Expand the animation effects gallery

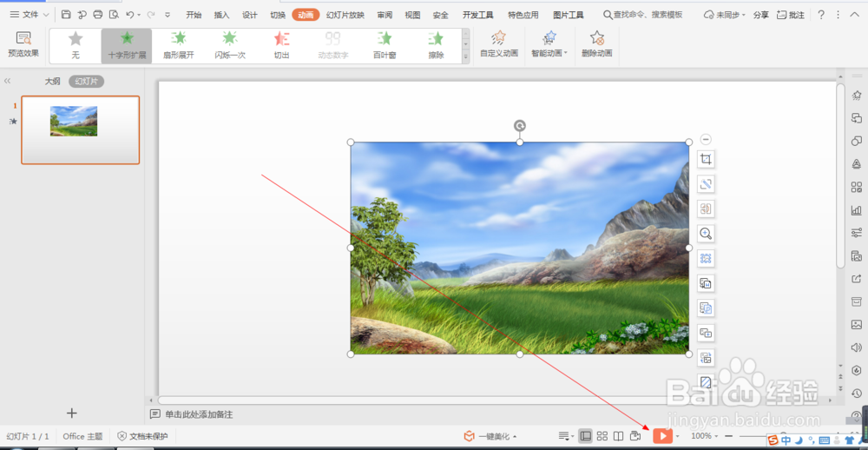(465, 56)
